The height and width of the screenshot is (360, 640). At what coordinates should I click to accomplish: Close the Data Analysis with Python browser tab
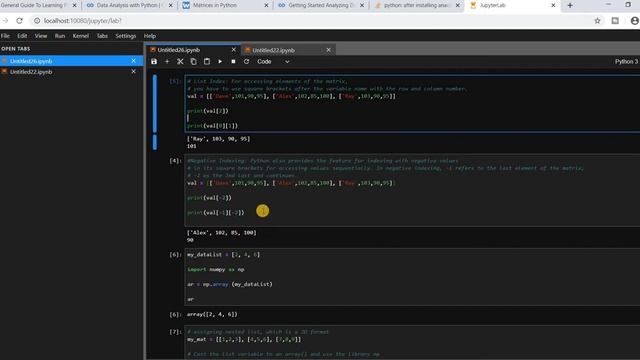pos(171,5)
